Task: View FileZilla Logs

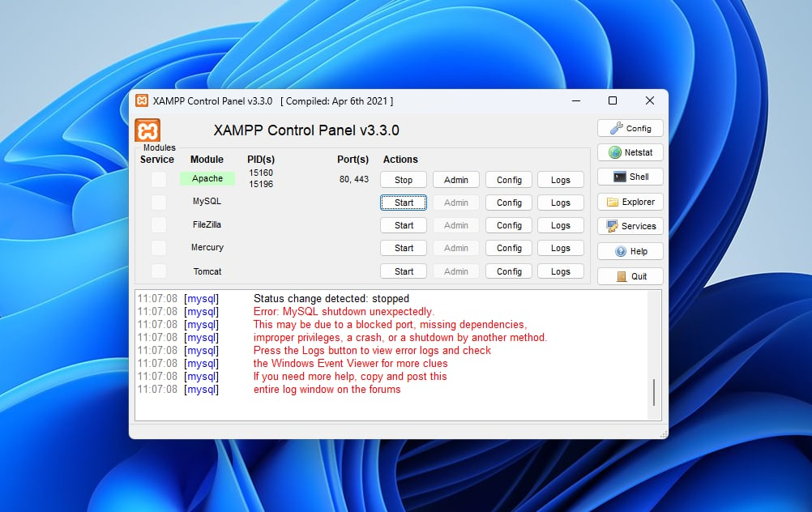Action: [560, 225]
